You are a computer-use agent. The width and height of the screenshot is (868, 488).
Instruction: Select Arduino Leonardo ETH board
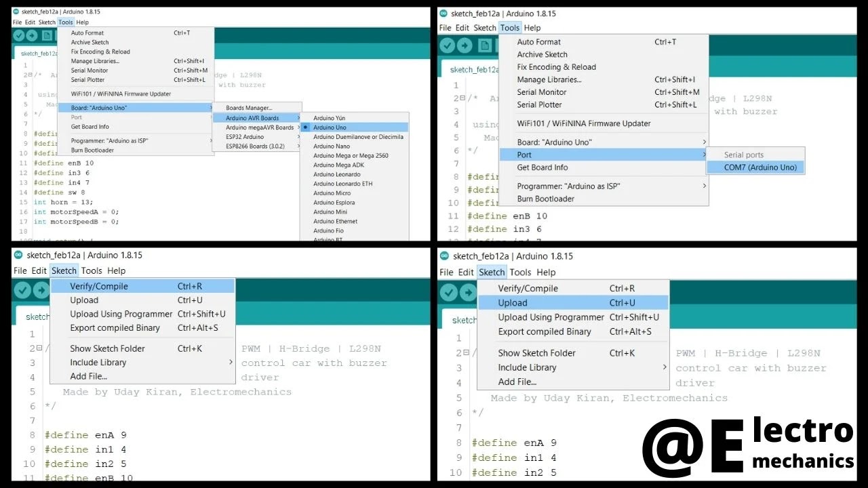[x=342, y=184]
